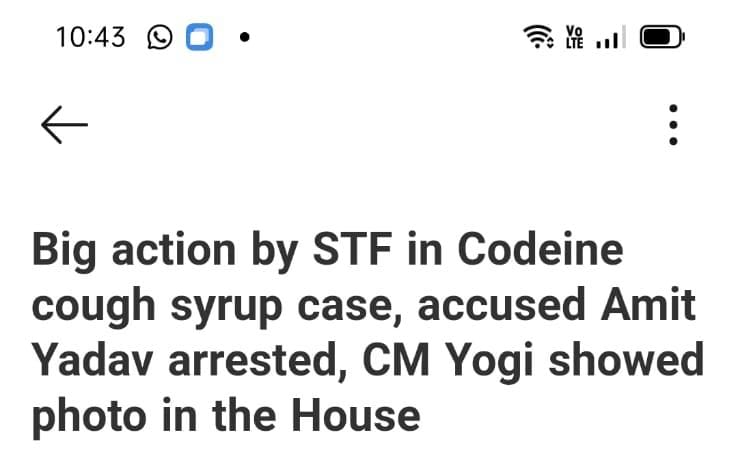Click the blue square notification icon

(x=201, y=38)
